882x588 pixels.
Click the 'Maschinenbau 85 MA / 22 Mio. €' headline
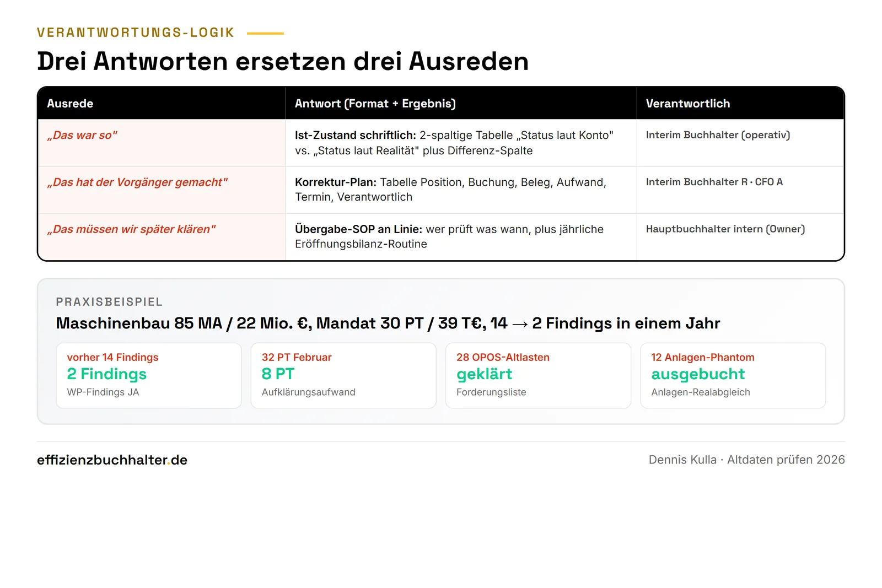point(388,323)
